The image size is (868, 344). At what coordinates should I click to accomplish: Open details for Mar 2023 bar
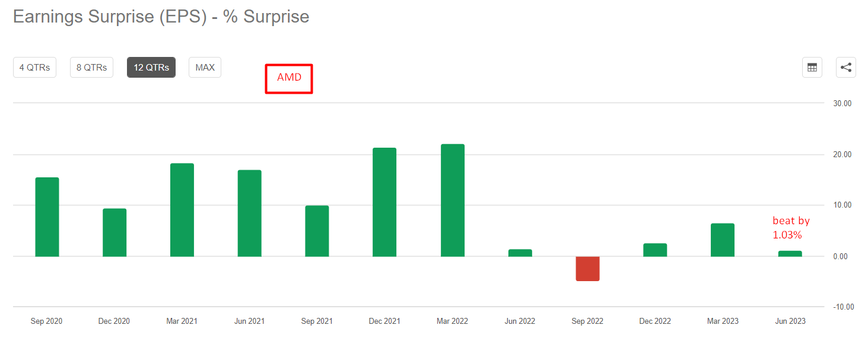[723, 239]
